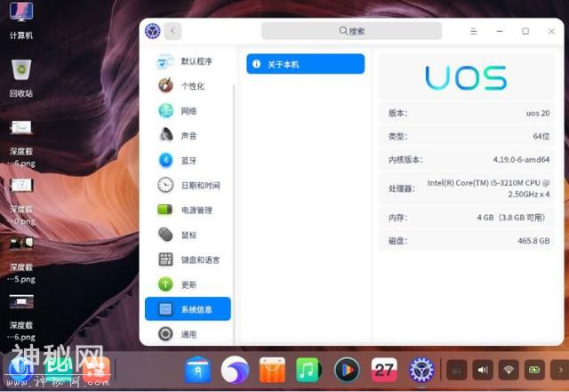569x392 pixels.
Task: Open the volume control in dock tray
Action: [x=483, y=370]
